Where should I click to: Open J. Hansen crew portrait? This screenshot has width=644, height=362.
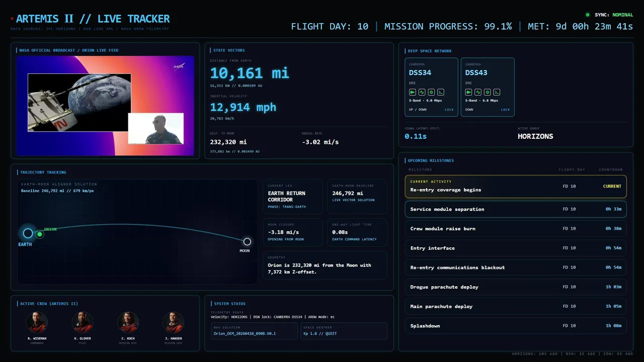[173, 322]
